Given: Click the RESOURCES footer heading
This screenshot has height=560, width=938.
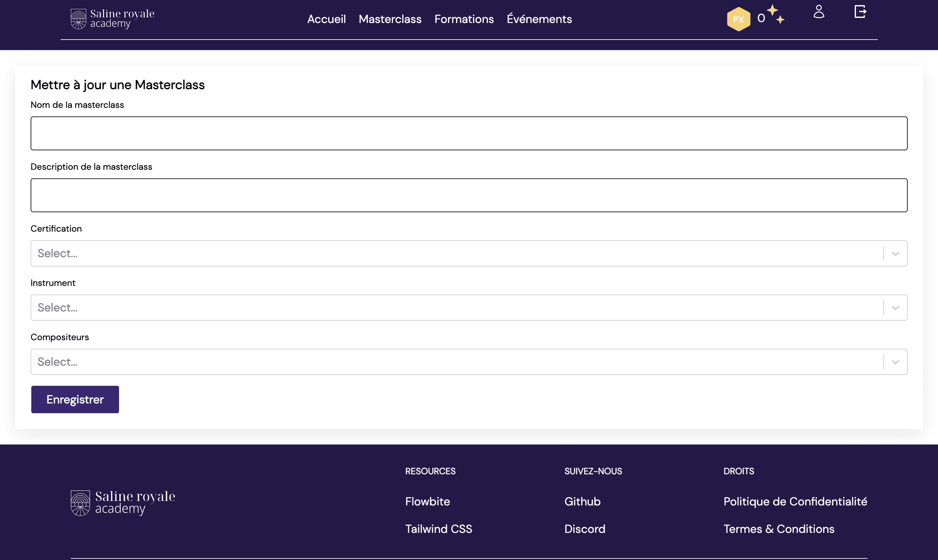Looking at the screenshot, I should coord(430,471).
